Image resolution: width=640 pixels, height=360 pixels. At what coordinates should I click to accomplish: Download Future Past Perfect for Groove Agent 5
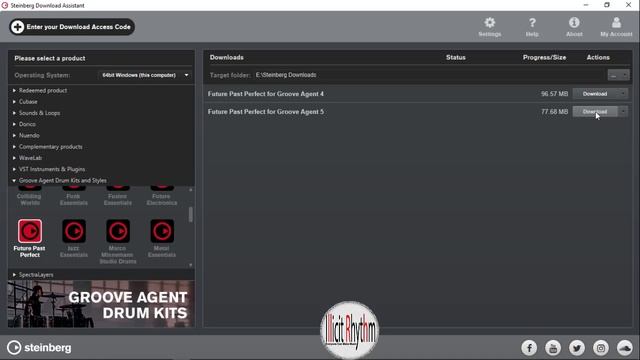(595, 111)
